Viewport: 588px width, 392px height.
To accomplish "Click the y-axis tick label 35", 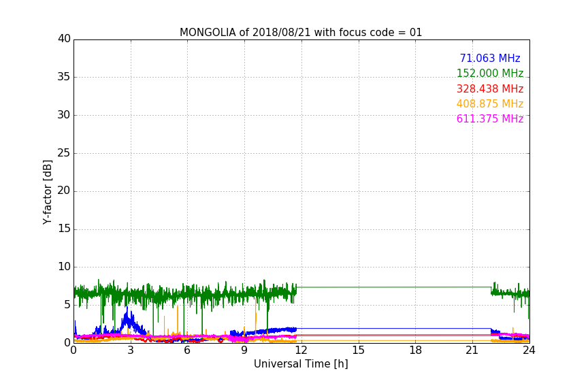I will [x=64, y=77].
